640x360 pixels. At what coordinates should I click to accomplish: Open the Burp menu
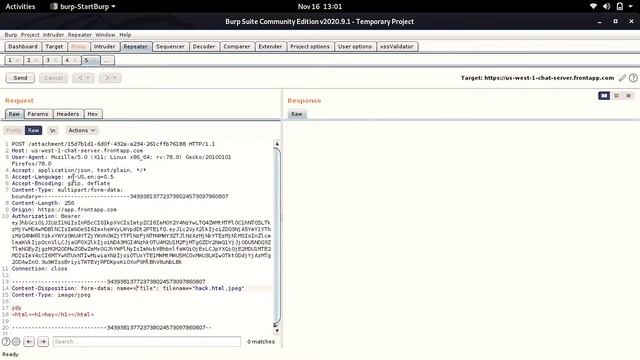[x=11, y=35]
